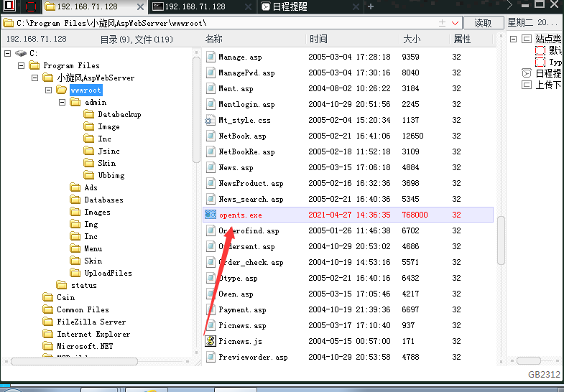Select the Databases folder
The height and width of the screenshot is (392, 564).
click(103, 200)
